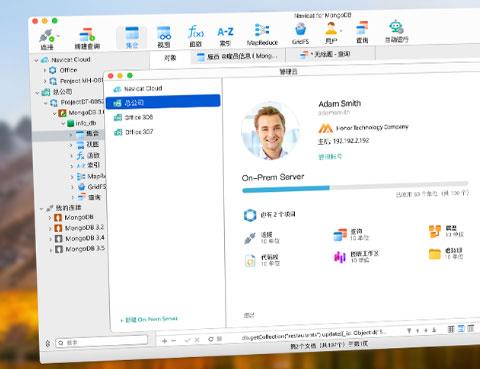Select the Collection toolbar icon
The width and height of the screenshot is (480, 369).
click(132, 33)
